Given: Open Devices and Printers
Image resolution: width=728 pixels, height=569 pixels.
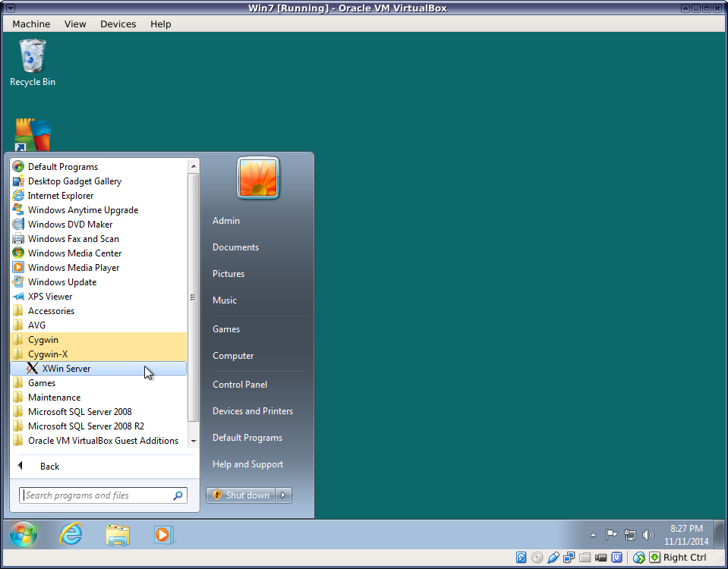Looking at the screenshot, I should 253,411.
